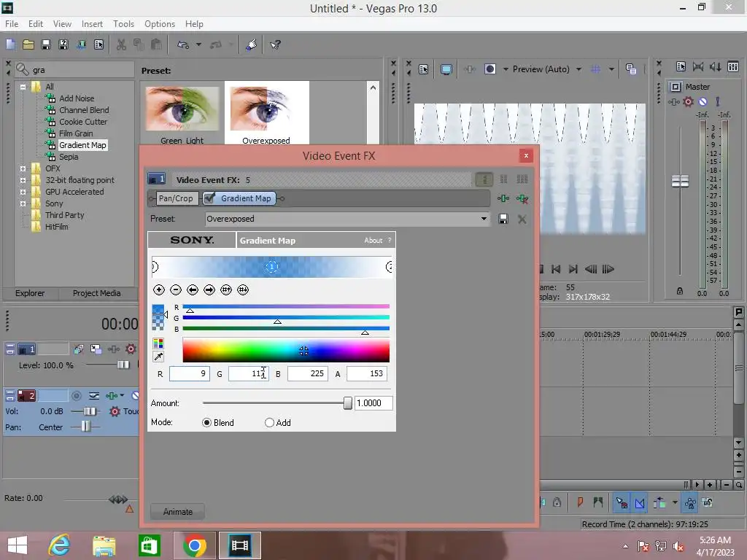Go to the end of the preview
The width and height of the screenshot is (747, 560).
(x=573, y=269)
